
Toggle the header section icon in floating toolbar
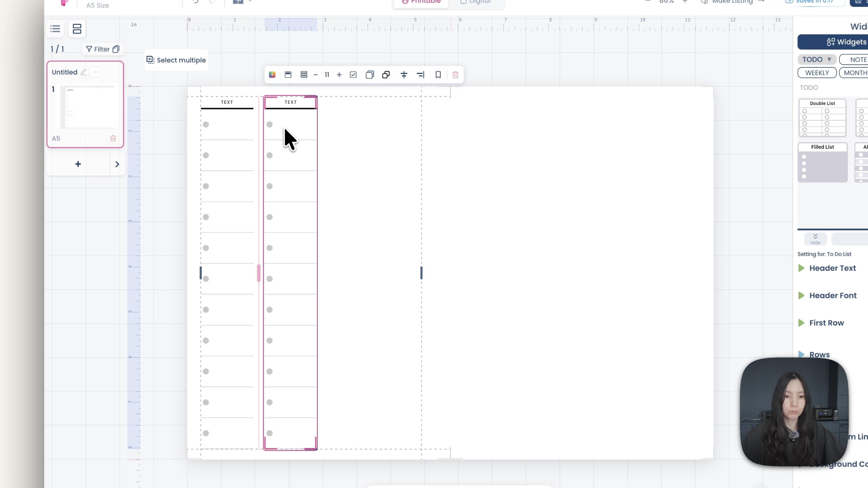tap(288, 75)
